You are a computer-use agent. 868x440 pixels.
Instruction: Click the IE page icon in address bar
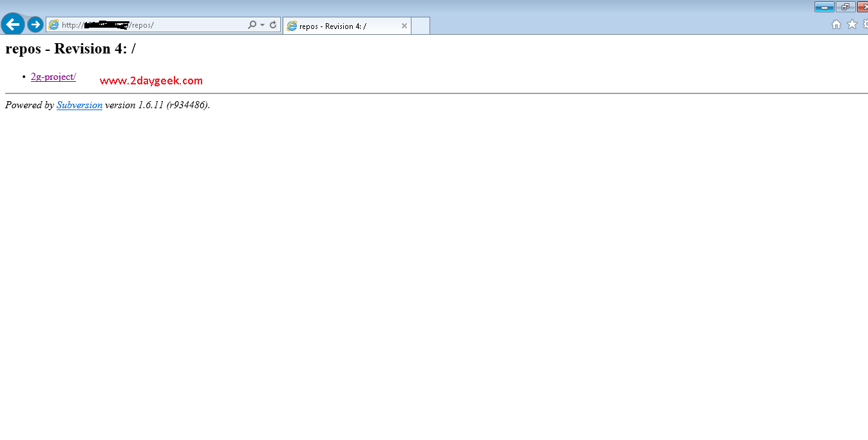[x=54, y=25]
